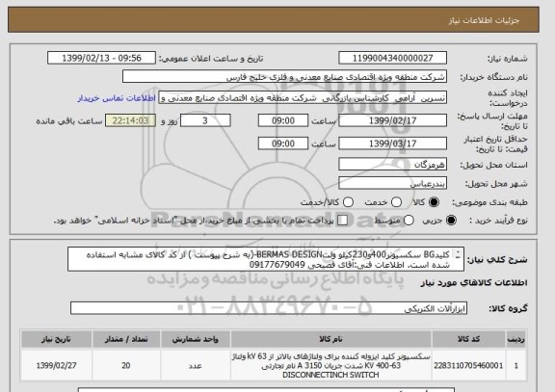This screenshot has width=555, height=392.
Task: Click the announcement date and time field
Action: [101, 58]
